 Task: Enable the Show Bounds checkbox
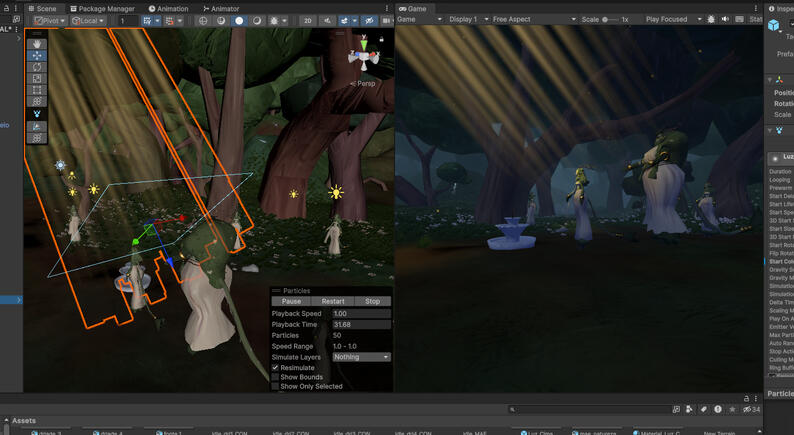[x=275, y=377]
